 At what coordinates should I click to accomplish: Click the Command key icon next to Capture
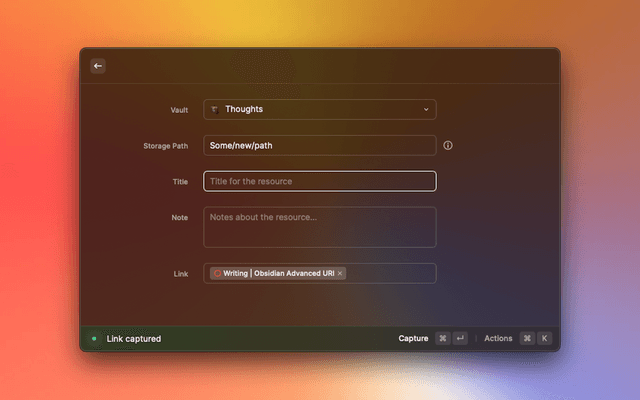tap(442, 339)
